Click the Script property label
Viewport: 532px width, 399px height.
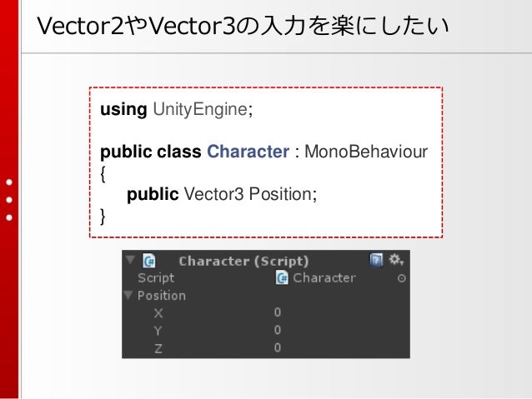click(156, 278)
